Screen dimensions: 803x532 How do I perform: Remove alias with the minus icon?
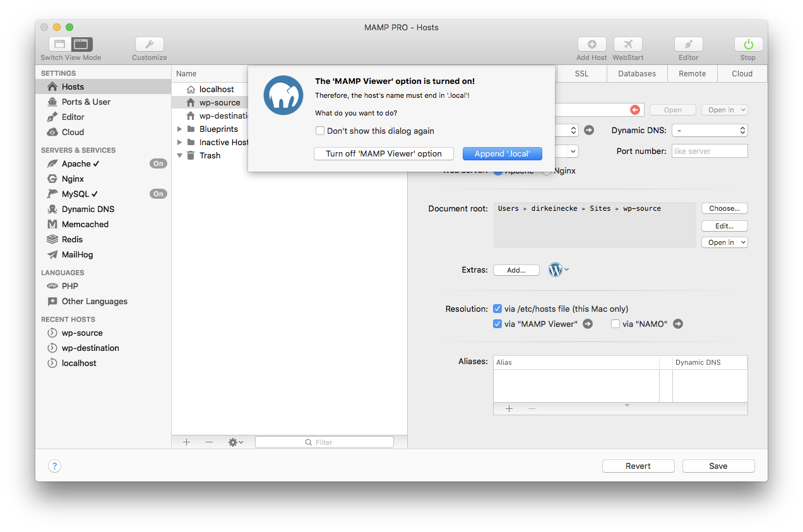click(532, 408)
